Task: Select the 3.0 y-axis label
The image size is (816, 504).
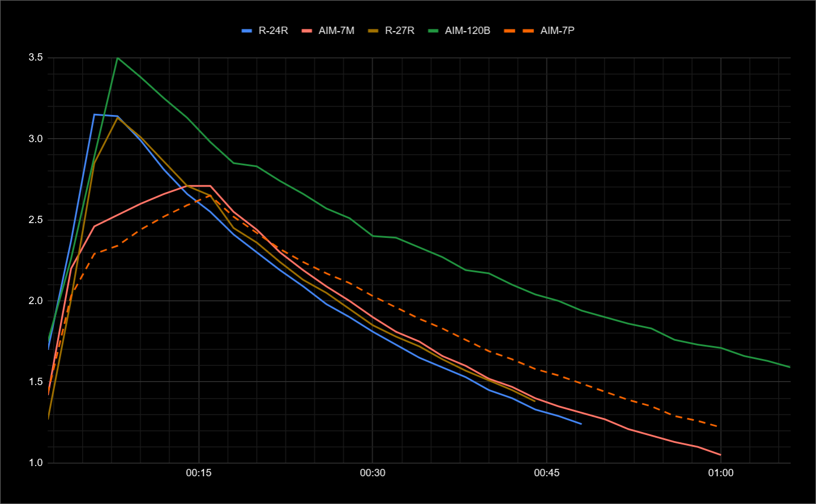Action: pos(36,139)
